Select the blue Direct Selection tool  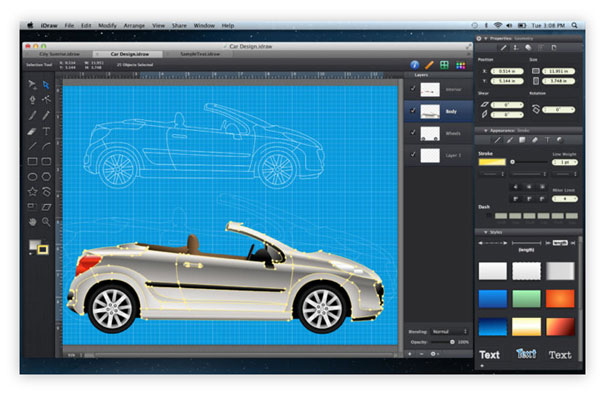click(46, 84)
